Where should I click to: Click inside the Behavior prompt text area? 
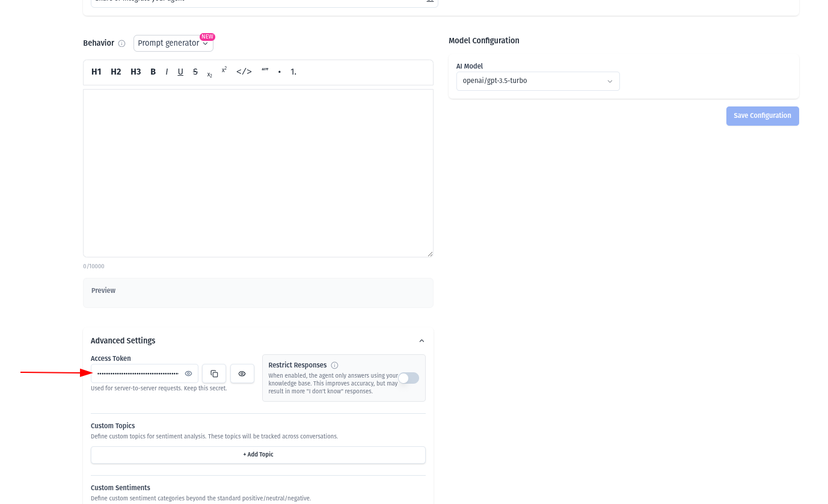pos(258,173)
